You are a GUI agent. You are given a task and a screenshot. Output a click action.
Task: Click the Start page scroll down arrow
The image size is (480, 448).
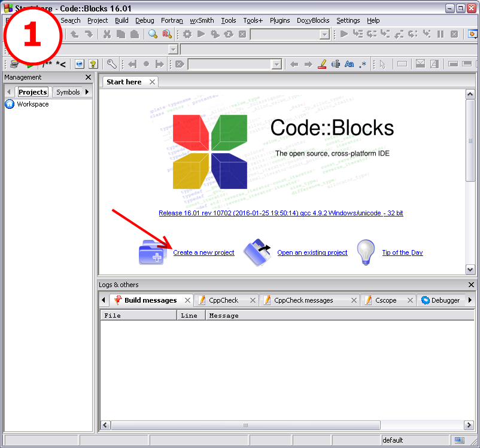(470, 270)
